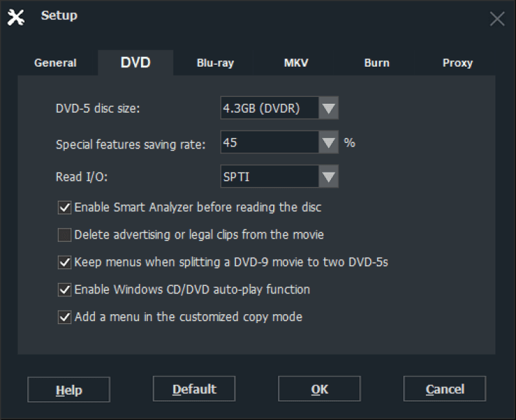The image size is (516, 420).
Task: Click the saving rate field showing 45
Action: click(x=269, y=143)
